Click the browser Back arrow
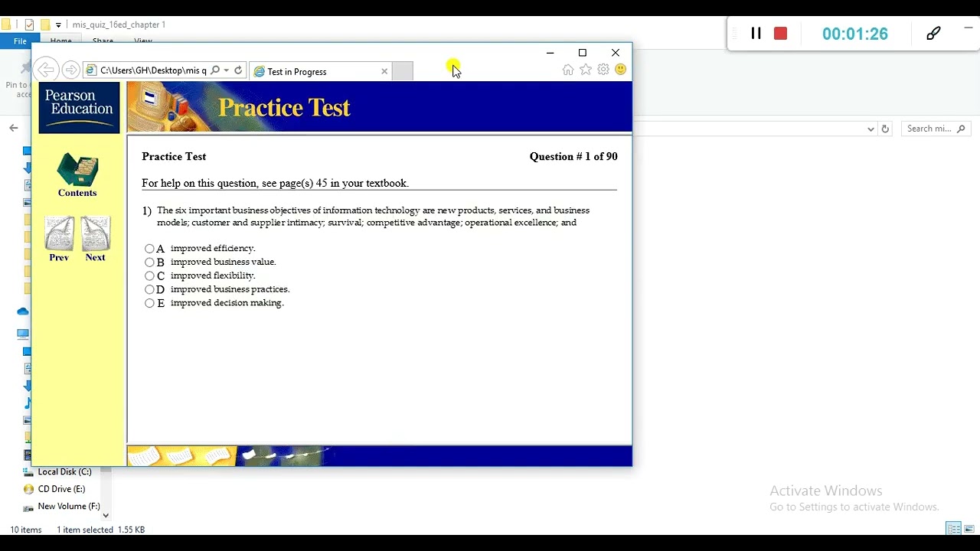This screenshot has width=980, height=551. pos(47,70)
